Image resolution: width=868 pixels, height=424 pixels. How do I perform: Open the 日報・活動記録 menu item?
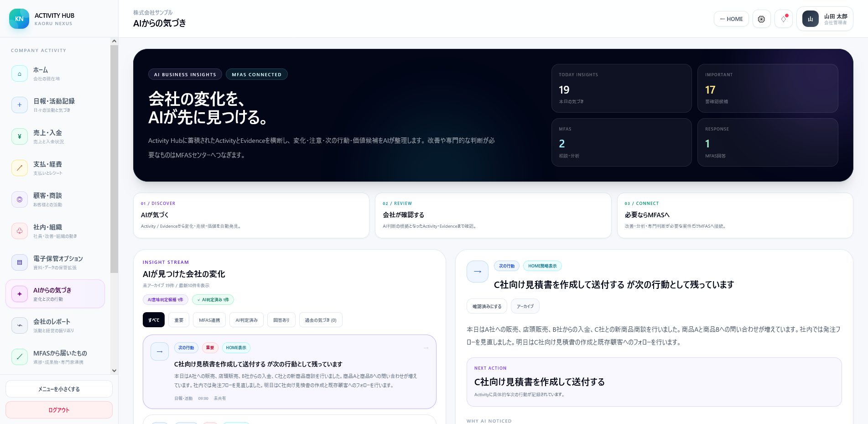(55, 105)
